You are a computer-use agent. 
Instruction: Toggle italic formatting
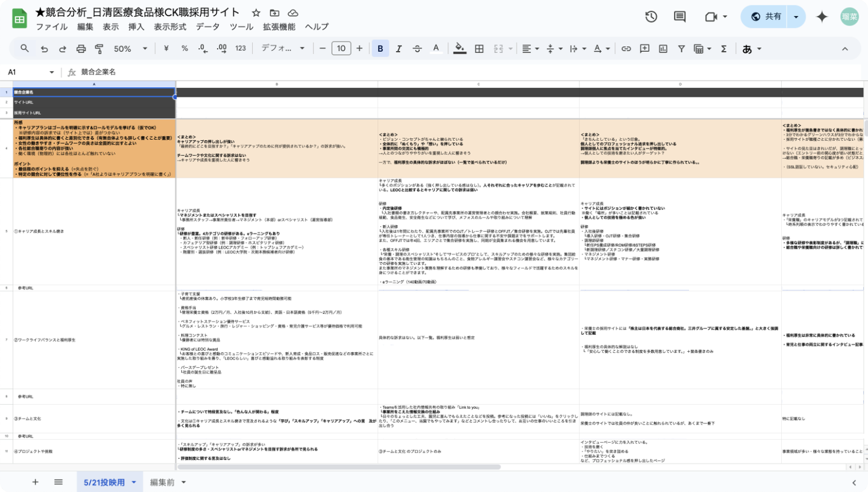pyautogui.click(x=398, y=49)
